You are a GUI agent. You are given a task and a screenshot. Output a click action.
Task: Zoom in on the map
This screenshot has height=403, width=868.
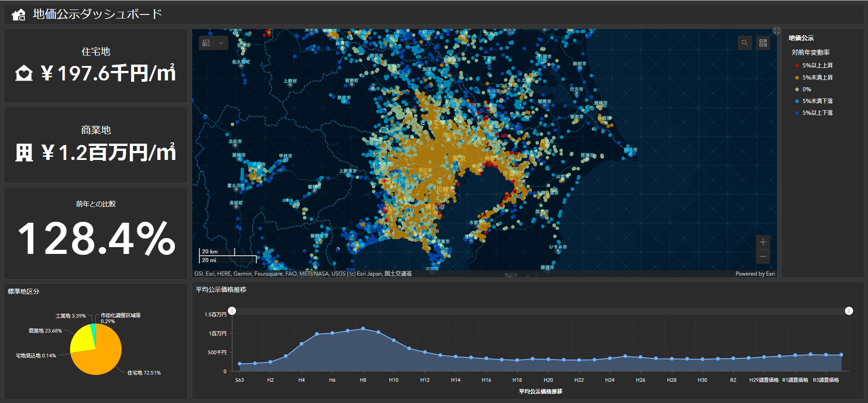[763, 242]
